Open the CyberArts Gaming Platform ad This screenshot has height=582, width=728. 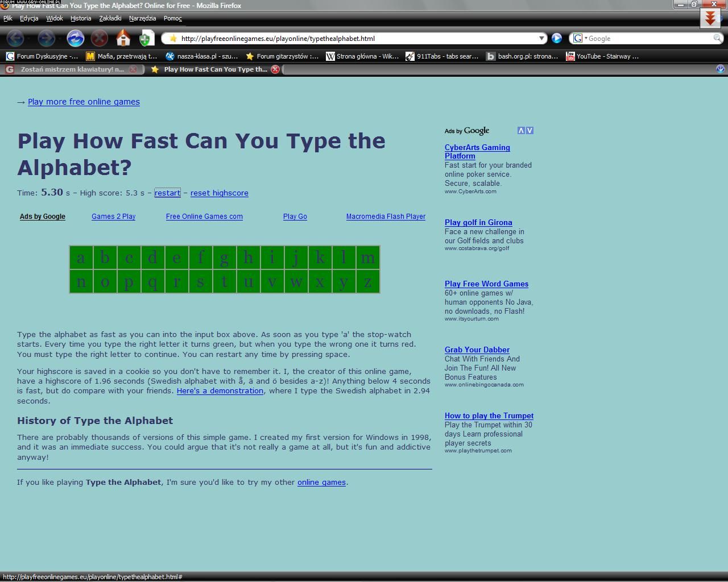pos(477,152)
